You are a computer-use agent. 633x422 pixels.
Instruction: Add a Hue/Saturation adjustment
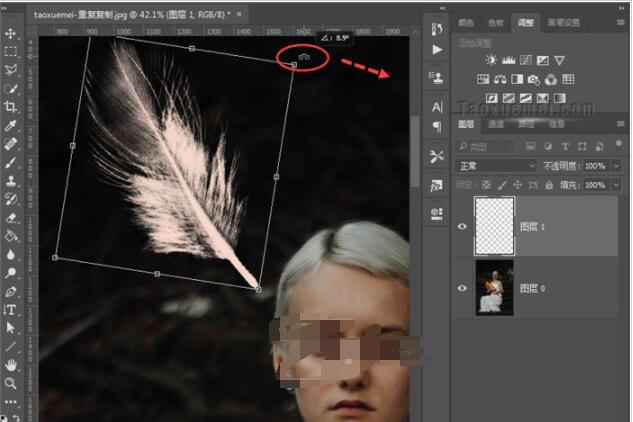(x=483, y=79)
